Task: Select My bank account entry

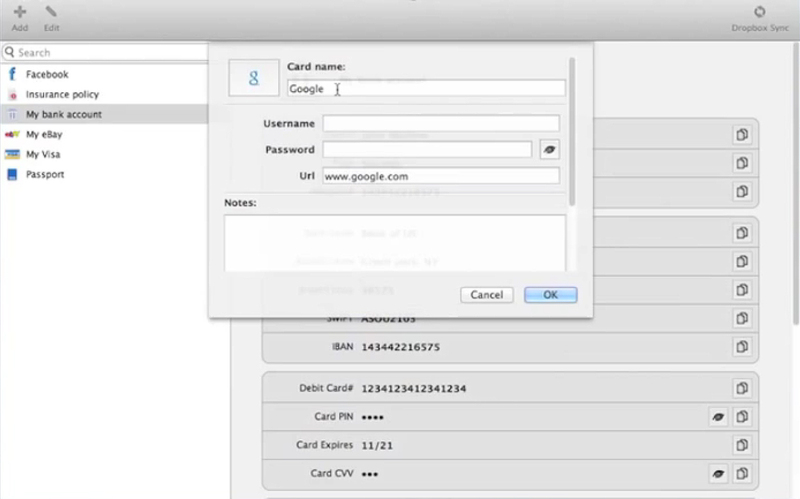Action: click(104, 114)
